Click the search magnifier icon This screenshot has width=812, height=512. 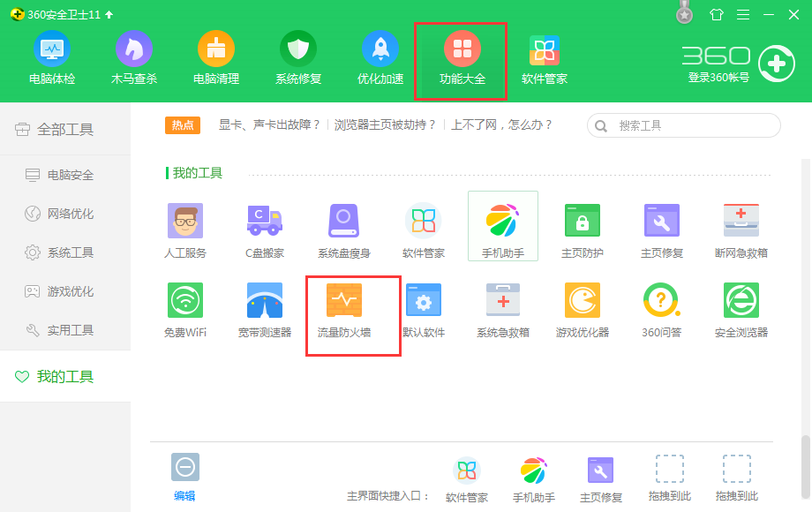coord(601,126)
